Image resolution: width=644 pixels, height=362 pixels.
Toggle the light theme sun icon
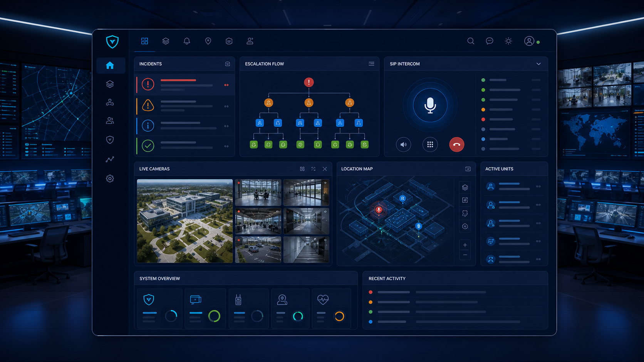[x=508, y=41]
